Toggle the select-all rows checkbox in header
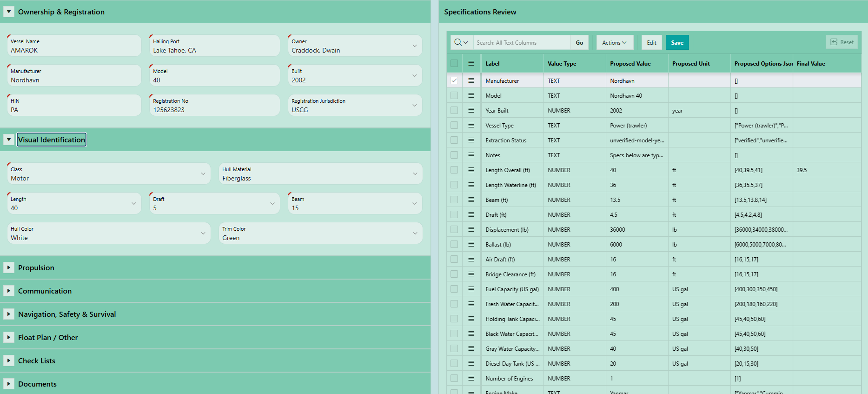The image size is (868, 394). coord(454,63)
